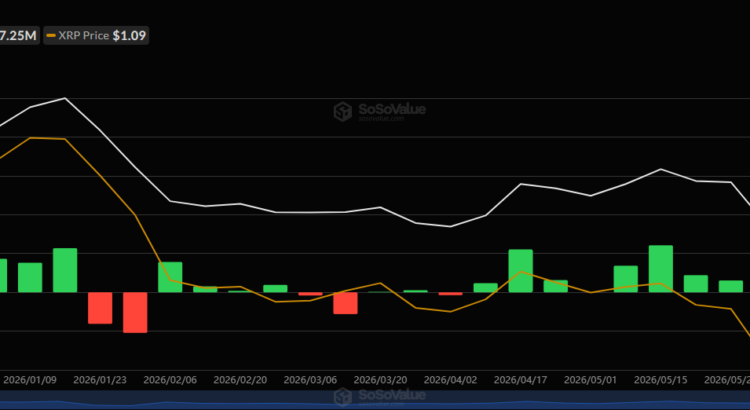Click the 2026/02/20 axis date label

tap(240, 380)
